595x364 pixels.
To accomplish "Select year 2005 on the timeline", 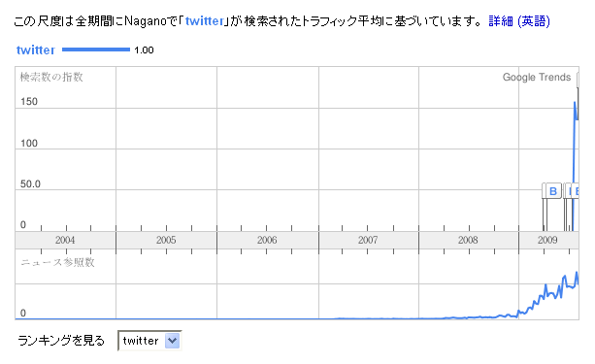I will (x=166, y=240).
